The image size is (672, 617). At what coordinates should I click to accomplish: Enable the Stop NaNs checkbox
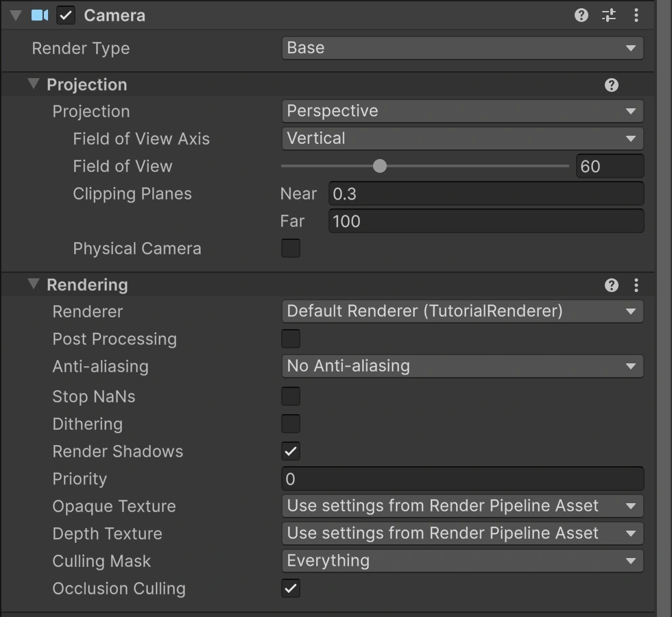point(291,396)
